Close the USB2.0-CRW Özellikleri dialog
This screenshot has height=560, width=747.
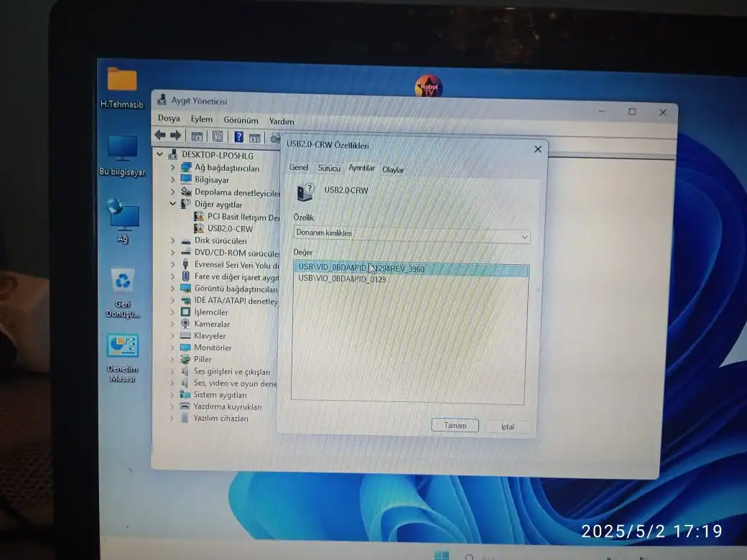[538, 149]
